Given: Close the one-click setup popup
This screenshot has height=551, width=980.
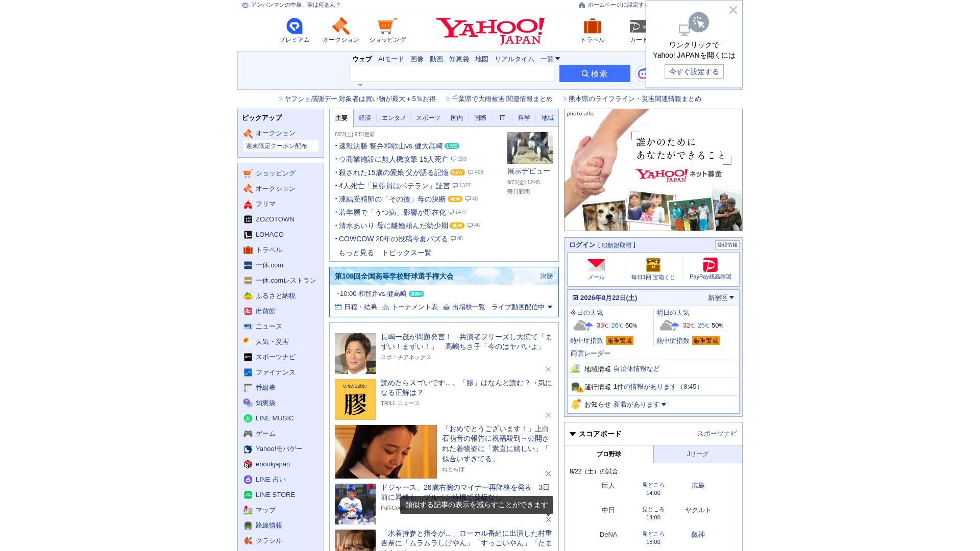Looking at the screenshot, I should point(733,10).
